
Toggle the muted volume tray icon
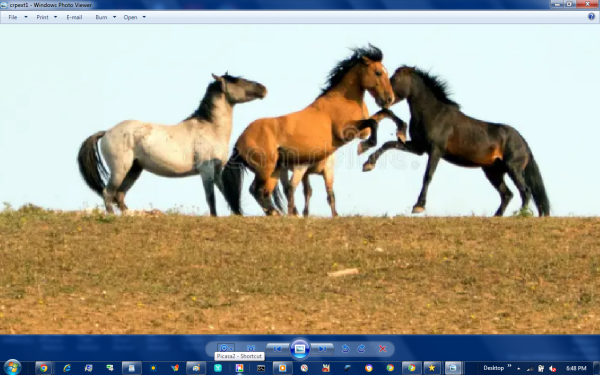pos(552,368)
